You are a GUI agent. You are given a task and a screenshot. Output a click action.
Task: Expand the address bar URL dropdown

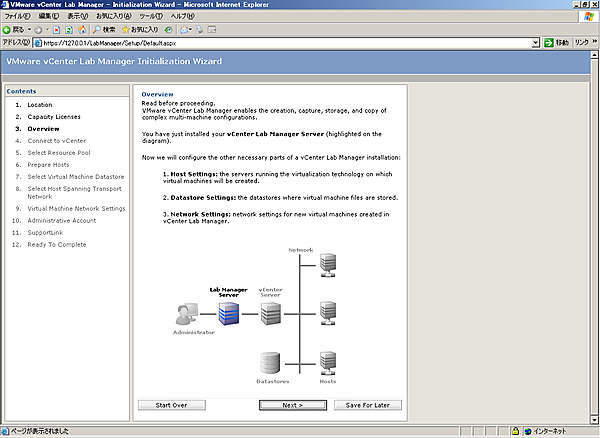535,43
